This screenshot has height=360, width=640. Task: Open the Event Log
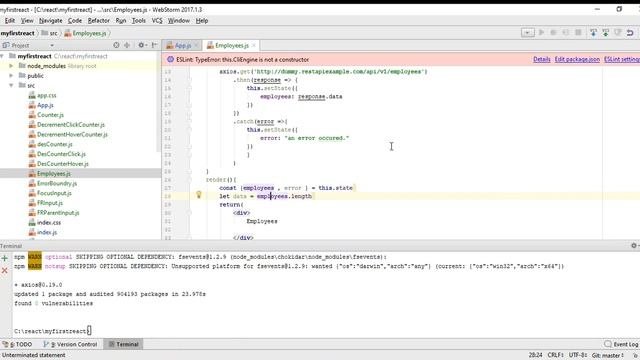(621, 344)
